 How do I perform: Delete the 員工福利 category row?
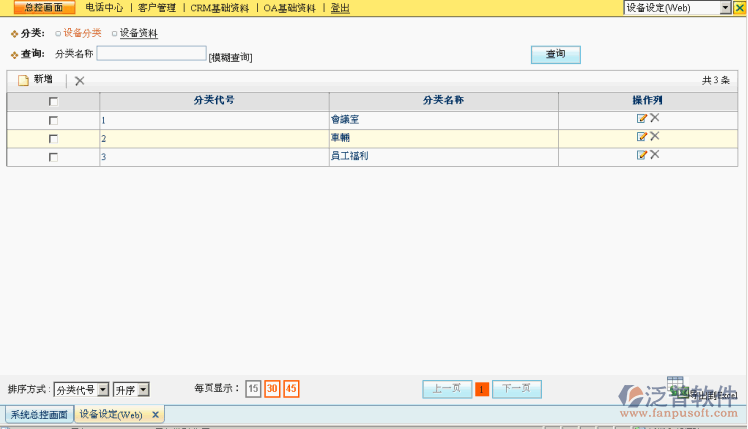[655, 155]
